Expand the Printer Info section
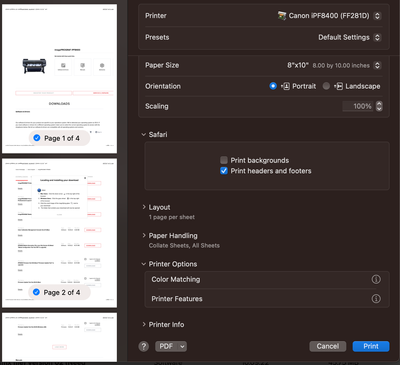The width and height of the screenshot is (400, 365). pyautogui.click(x=144, y=324)
